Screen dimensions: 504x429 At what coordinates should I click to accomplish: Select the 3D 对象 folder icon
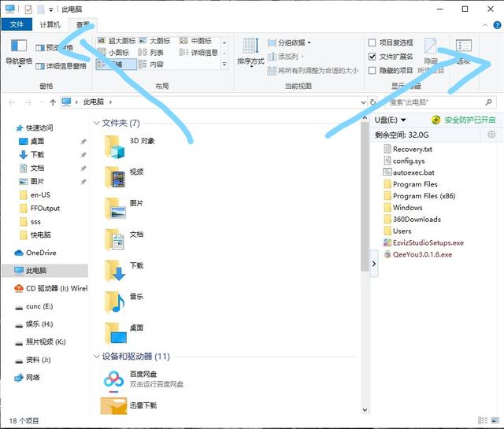115,146
